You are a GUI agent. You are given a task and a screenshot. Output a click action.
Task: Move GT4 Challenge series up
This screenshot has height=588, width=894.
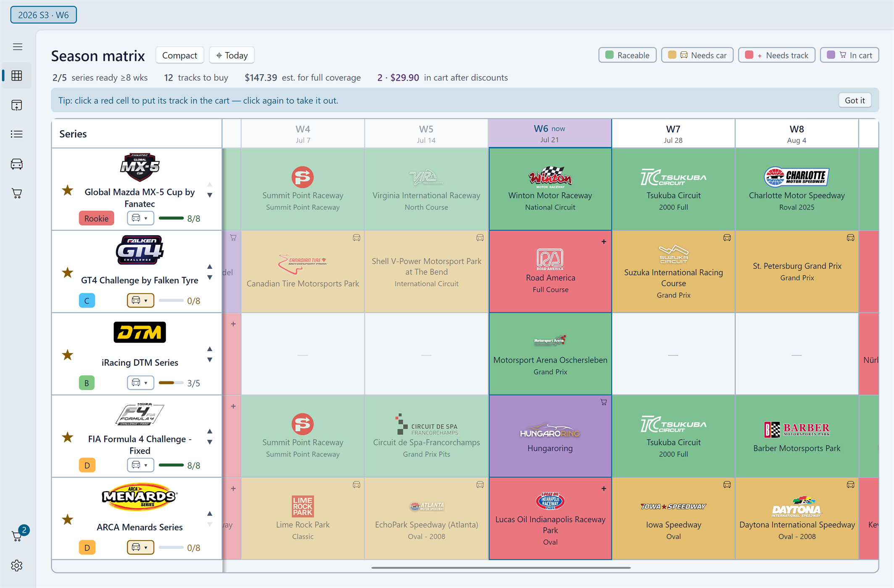click(x=210, y=267)
